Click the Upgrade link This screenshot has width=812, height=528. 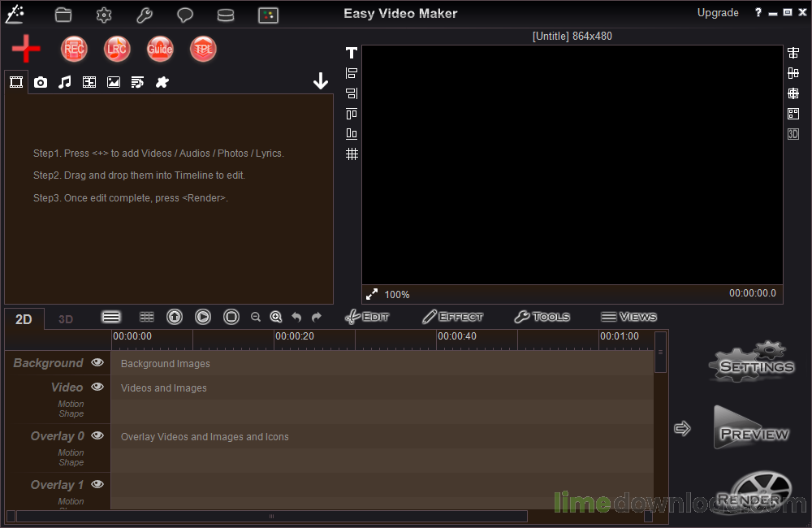point(718,12)
